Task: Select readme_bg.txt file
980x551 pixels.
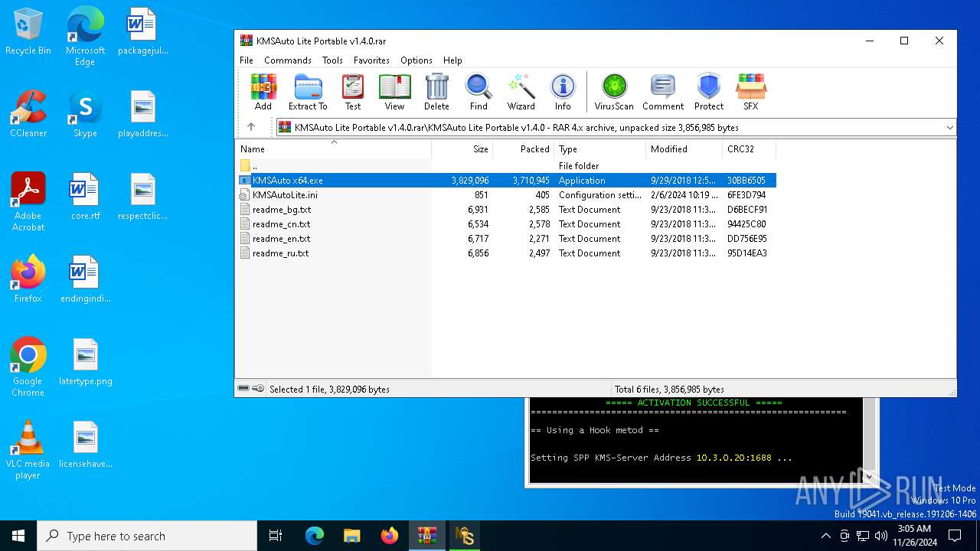Action: tap(506, 210)
